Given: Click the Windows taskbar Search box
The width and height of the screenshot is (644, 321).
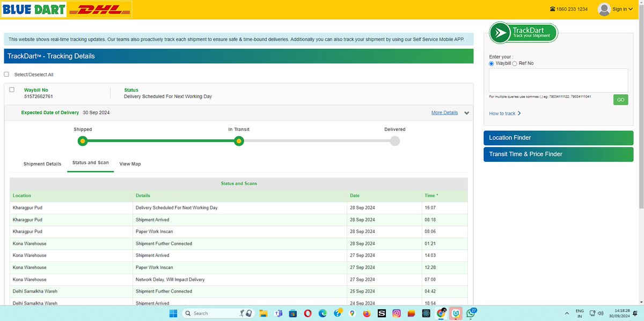Looking at the screenshot, I should pyautogui.click(x=219, y=313).
